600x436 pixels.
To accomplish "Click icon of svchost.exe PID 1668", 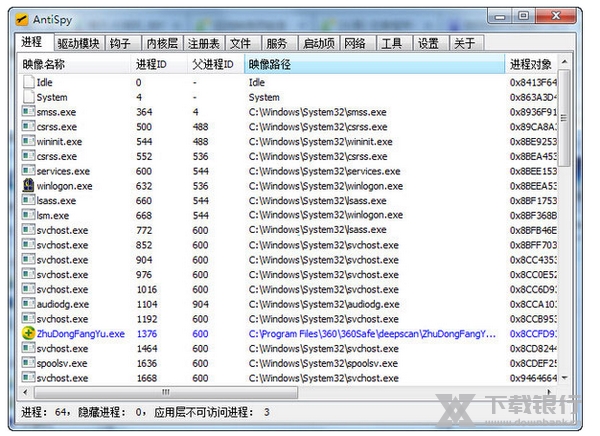I will 28,377.
